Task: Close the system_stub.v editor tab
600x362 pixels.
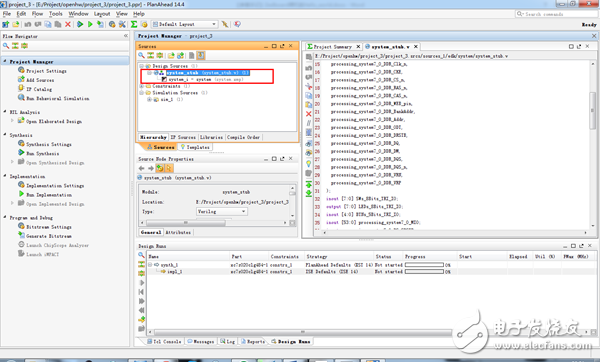Action: click(416, 47)
